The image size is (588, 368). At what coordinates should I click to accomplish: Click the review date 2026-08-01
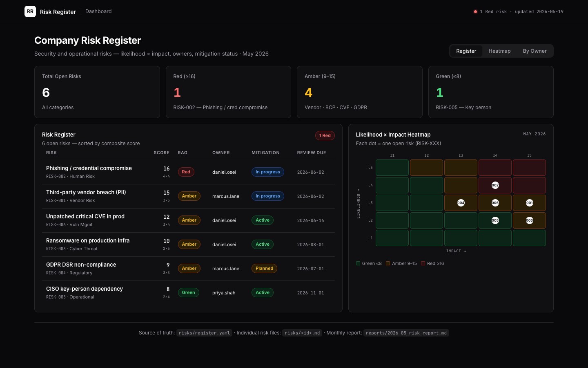[310, 245]
